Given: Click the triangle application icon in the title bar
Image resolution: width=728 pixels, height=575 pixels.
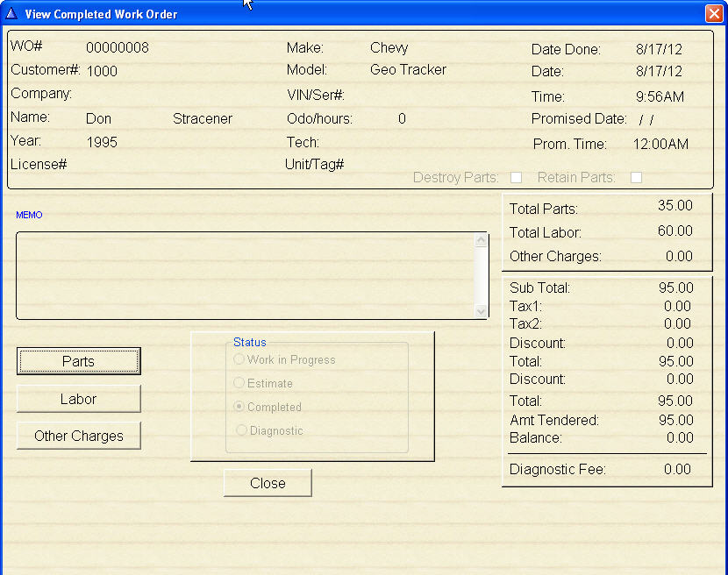Looking at the screenshot, I should (x=11, y=13).
